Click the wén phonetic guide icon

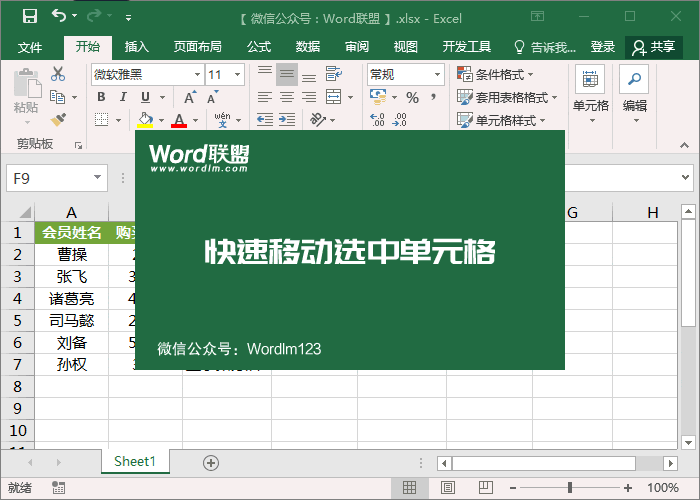click(222, 120)
